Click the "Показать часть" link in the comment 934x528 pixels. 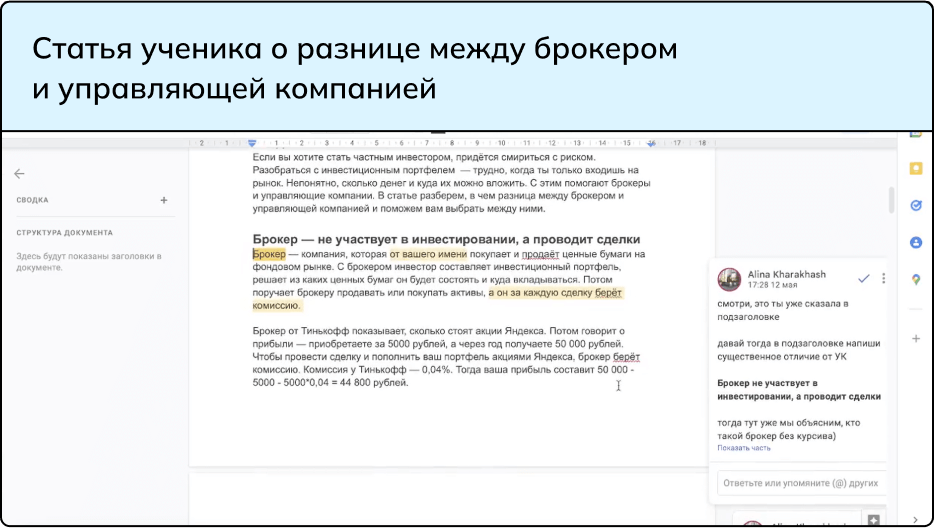tap(743, 448)
